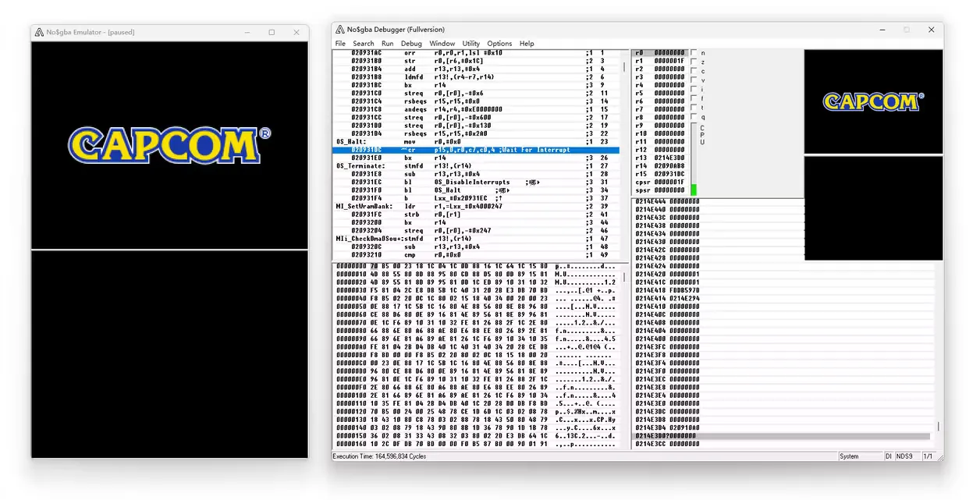
Task: Open the Options menu
Action: [499, 44]
